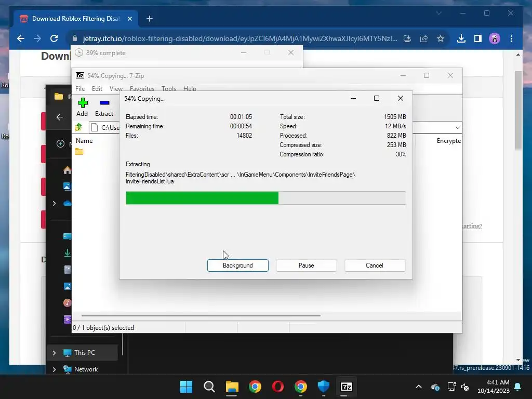This screenshot has height=399, width=532.
Task: Pause the 7-Zip extraction
Action: [x=306, y=265]
